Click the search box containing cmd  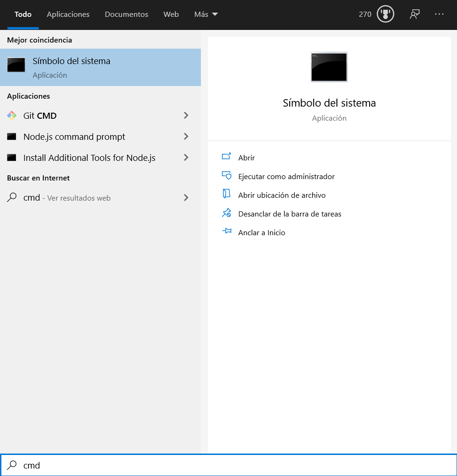228,465
